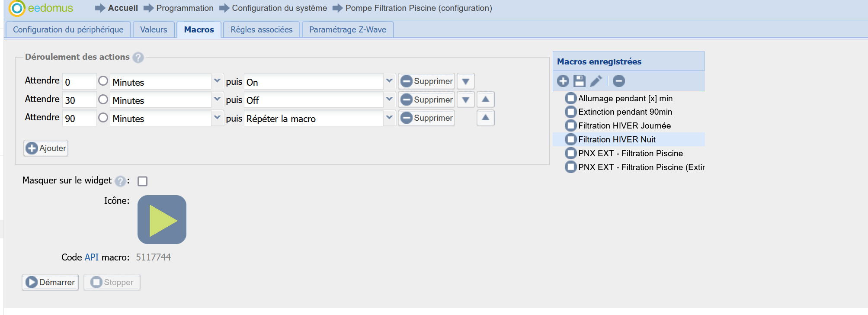868x315 pixels.
Task: Click the green play macro icon image
Action: (x=162, y=219)
